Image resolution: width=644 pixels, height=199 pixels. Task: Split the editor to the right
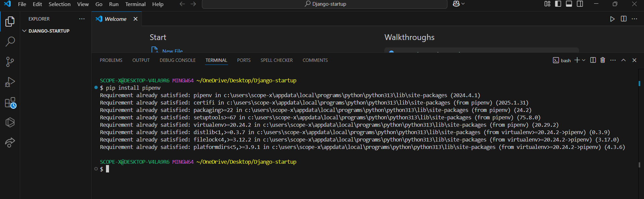pyautogui.click(x=624, y=19)
